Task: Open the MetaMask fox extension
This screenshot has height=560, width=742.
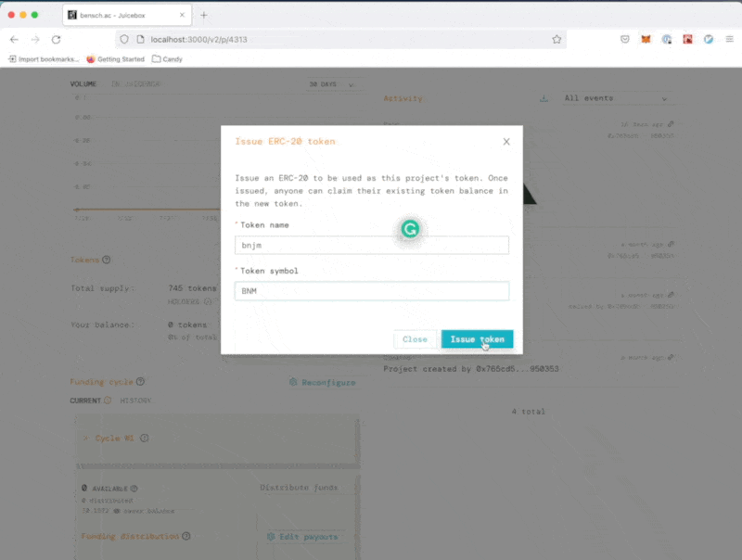Action: (x=646, y=39)
